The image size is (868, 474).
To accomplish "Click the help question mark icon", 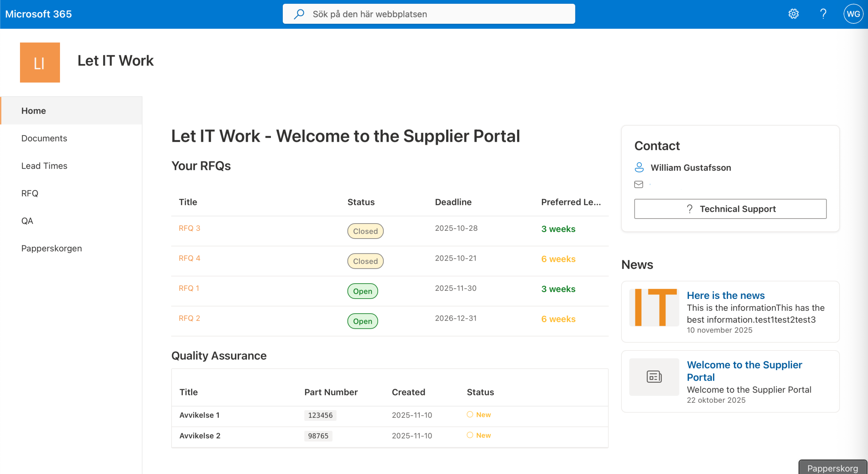I will [823, 14].
